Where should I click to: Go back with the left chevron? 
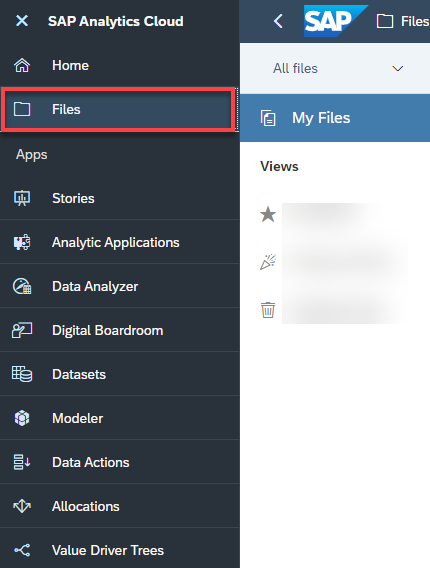[x=278, y=21]
